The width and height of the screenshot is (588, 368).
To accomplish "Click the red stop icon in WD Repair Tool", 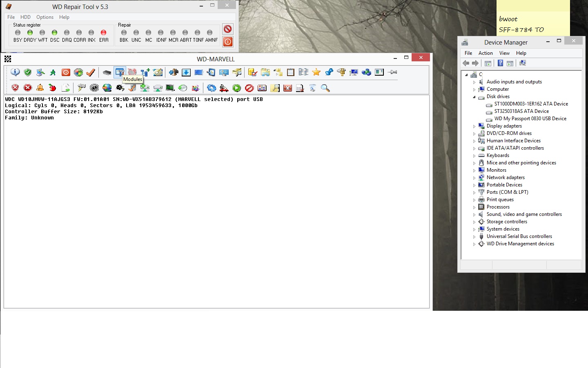I will tap(228, 29).
